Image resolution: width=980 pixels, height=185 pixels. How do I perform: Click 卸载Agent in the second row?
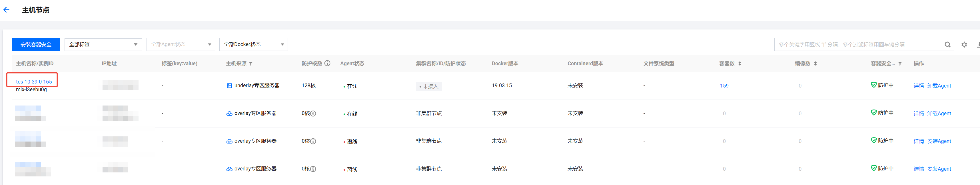click(x=939, y=114)
